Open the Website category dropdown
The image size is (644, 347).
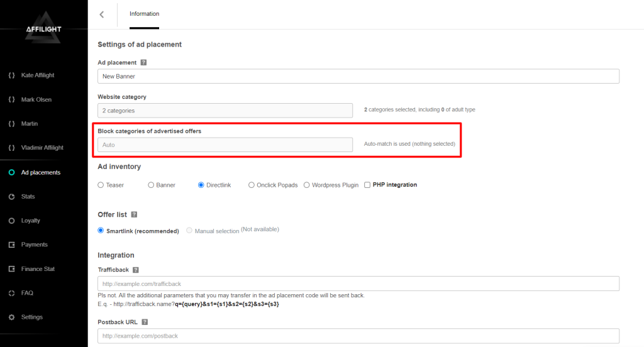click(225, 111)
